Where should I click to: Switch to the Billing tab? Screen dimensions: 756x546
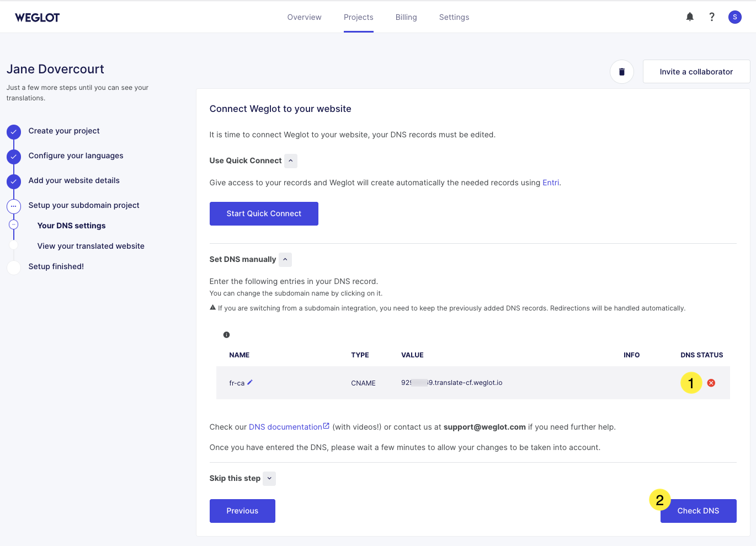click(x=406, y=17)
